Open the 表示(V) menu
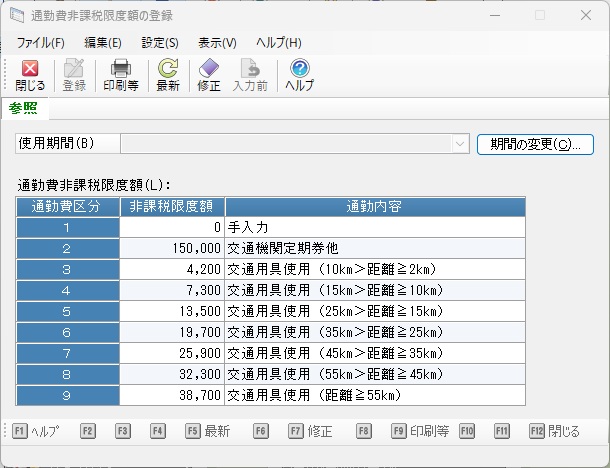 point(217,42)
